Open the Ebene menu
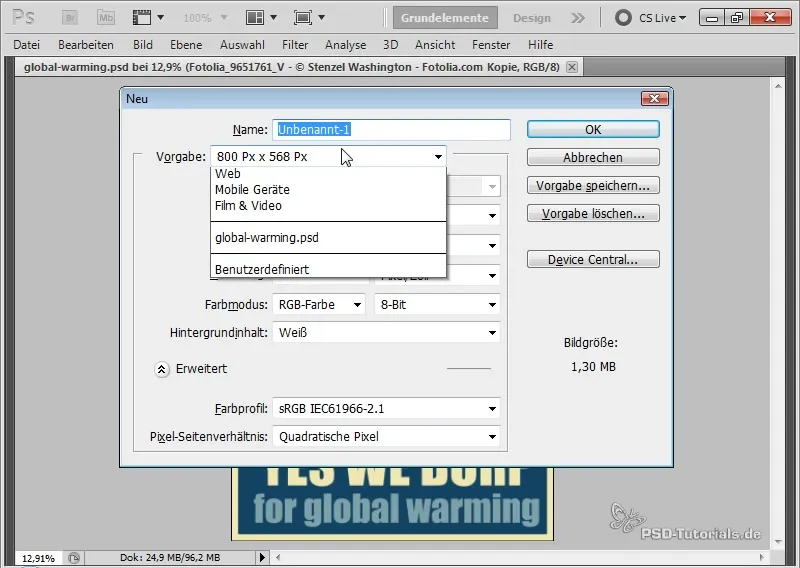Image resolution: width=800 pixels, height=568 pixels. click(x=186, y=45)
